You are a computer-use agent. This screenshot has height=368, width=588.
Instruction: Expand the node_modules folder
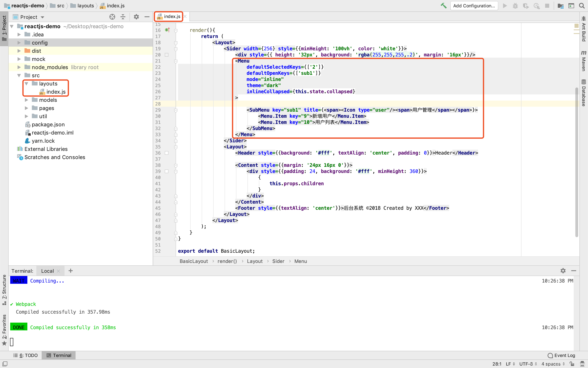19,67
